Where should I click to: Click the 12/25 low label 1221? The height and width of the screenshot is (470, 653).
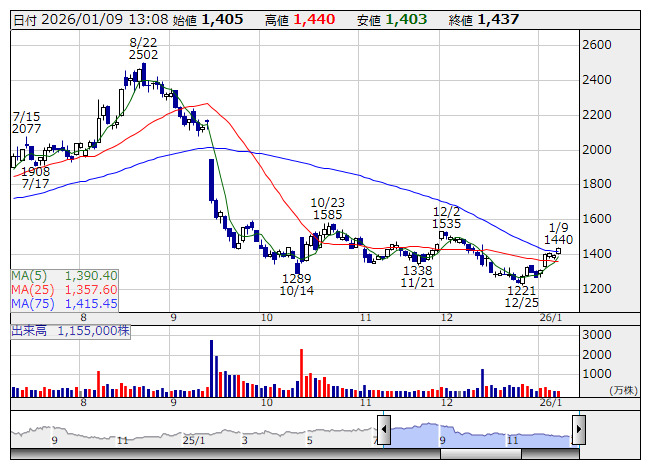click(522, 289)
